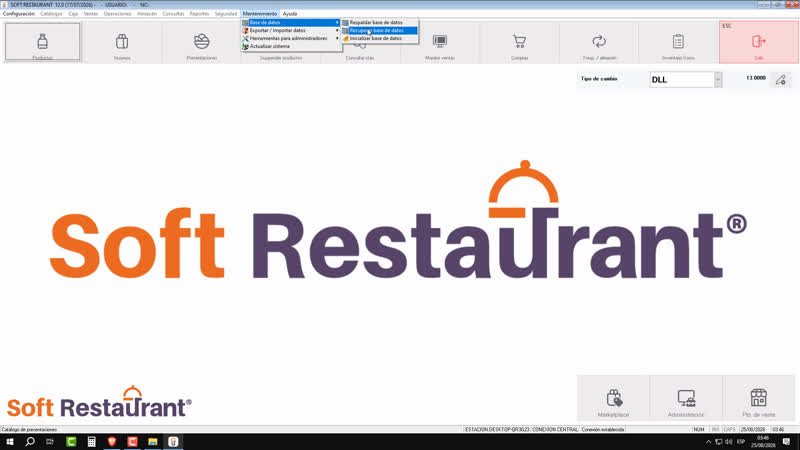Expand Exportar / Importar datos submenu
This screenshot has height=450, width=800.
click(291, 30)
